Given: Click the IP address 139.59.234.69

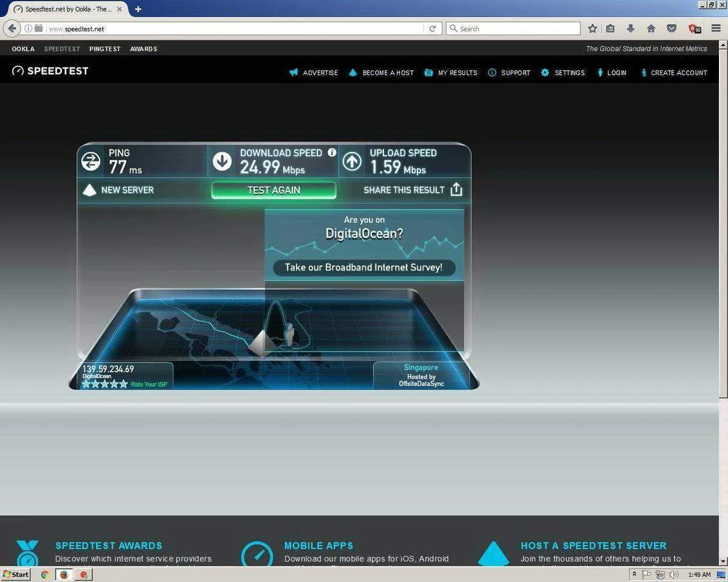Looking at the screenshot, I should tap(108, 369).
